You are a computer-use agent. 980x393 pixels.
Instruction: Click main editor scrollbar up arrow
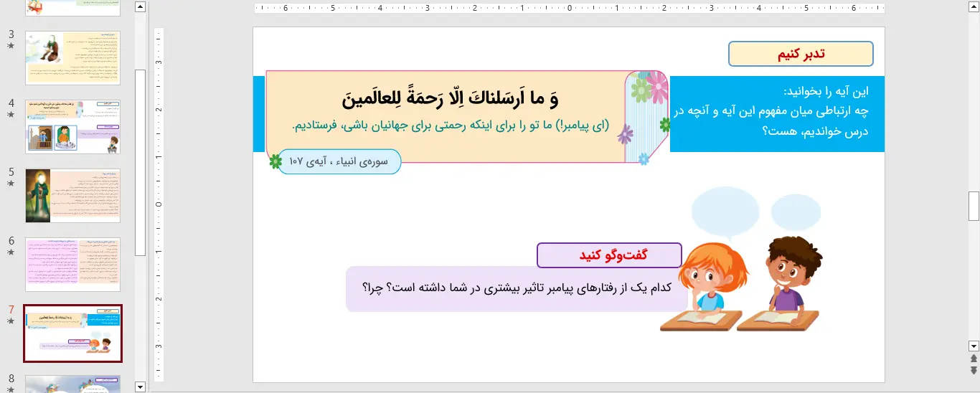[x=974, y=8]
